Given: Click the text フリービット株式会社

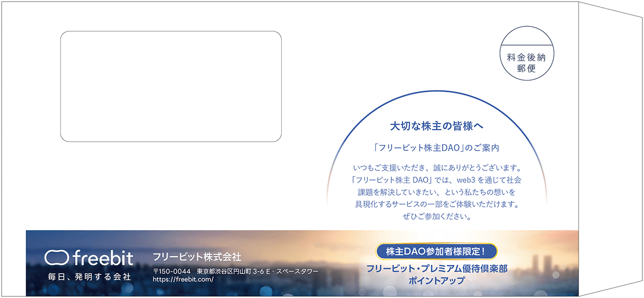Looking at the screenshot, I should click(x=197, y=256).
